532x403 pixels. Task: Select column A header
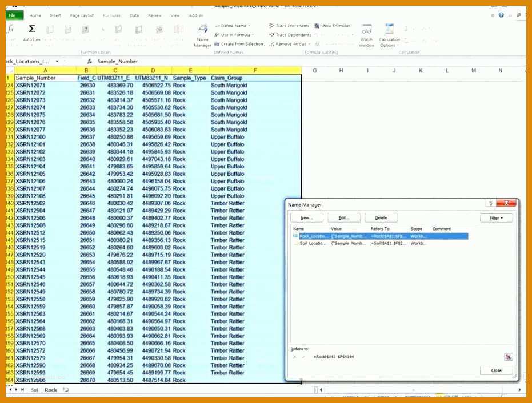click(x=46, y=71)
